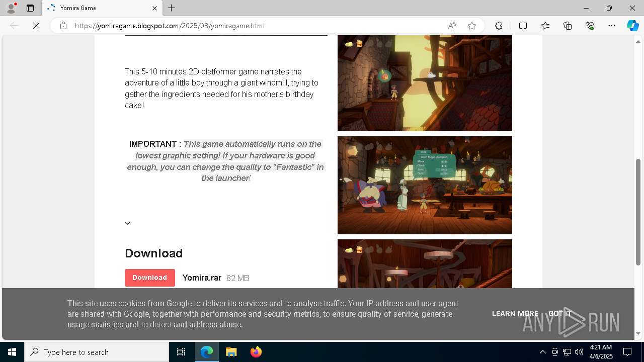
Task: View site information lock icon
Action: [x=63, y=26]
